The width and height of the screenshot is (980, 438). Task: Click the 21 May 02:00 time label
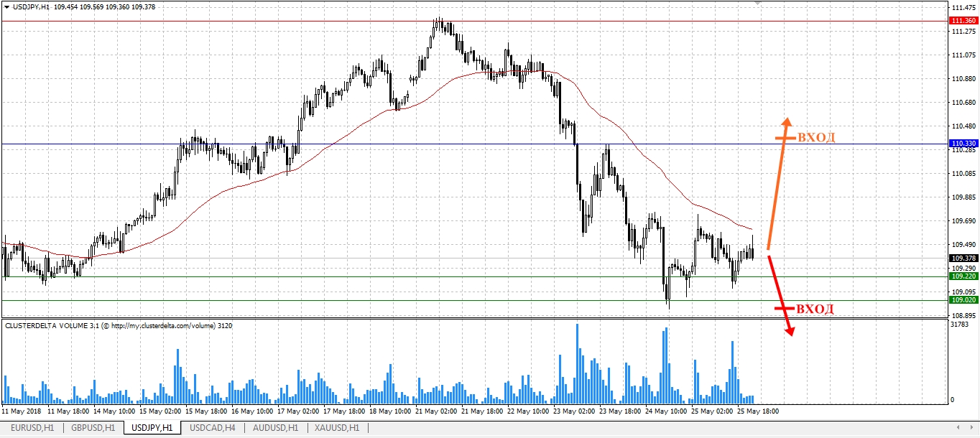tap(436, 412)
